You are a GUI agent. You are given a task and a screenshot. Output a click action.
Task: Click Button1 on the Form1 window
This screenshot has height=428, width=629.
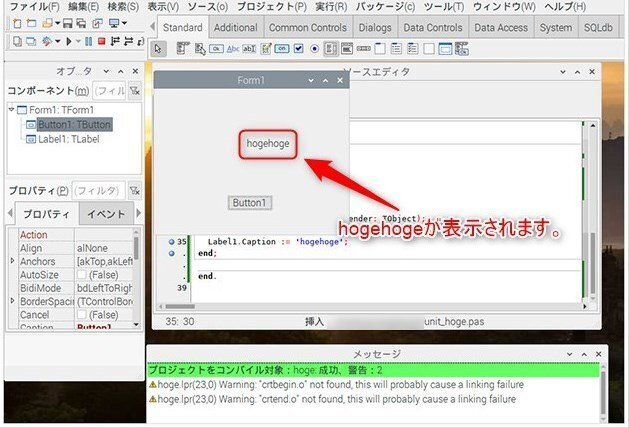point(250,203)
